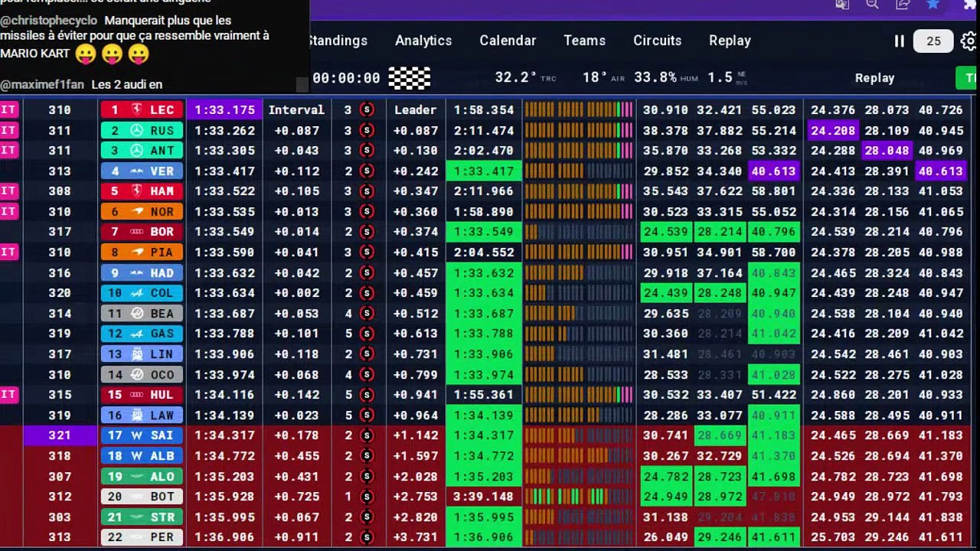Click the last lap time 1:55.361

tap(484, 394)
